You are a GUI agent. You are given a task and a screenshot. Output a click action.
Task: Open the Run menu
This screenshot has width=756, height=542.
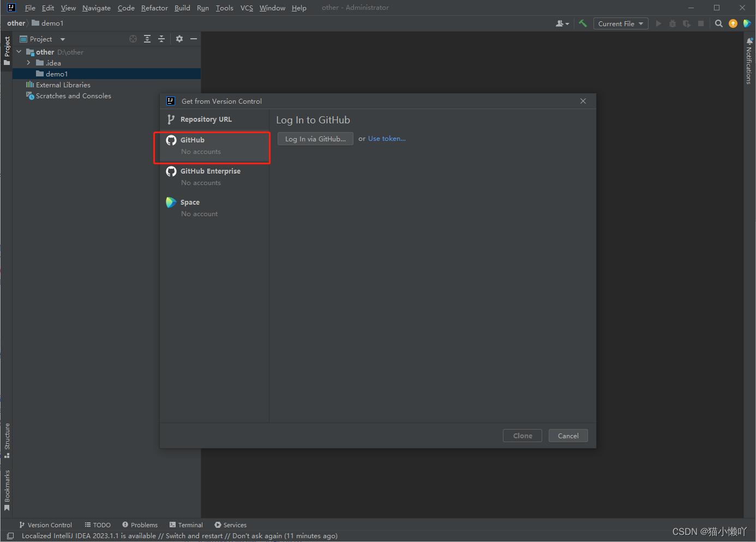203,8
